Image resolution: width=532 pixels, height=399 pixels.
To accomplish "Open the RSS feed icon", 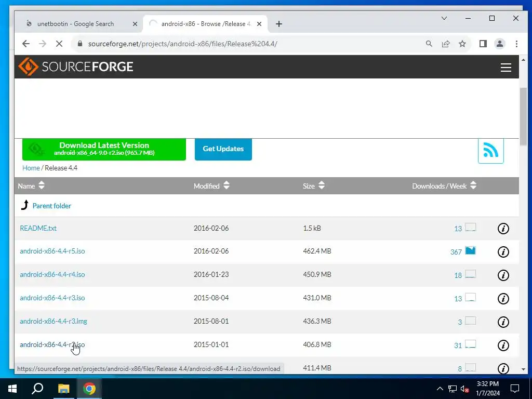I will point(490,150).
